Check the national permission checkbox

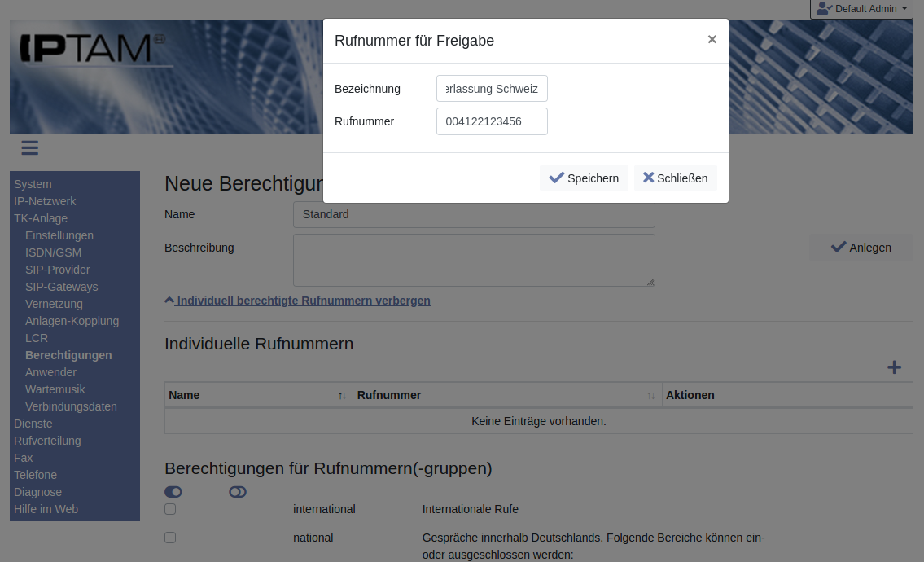click(170, 538)
